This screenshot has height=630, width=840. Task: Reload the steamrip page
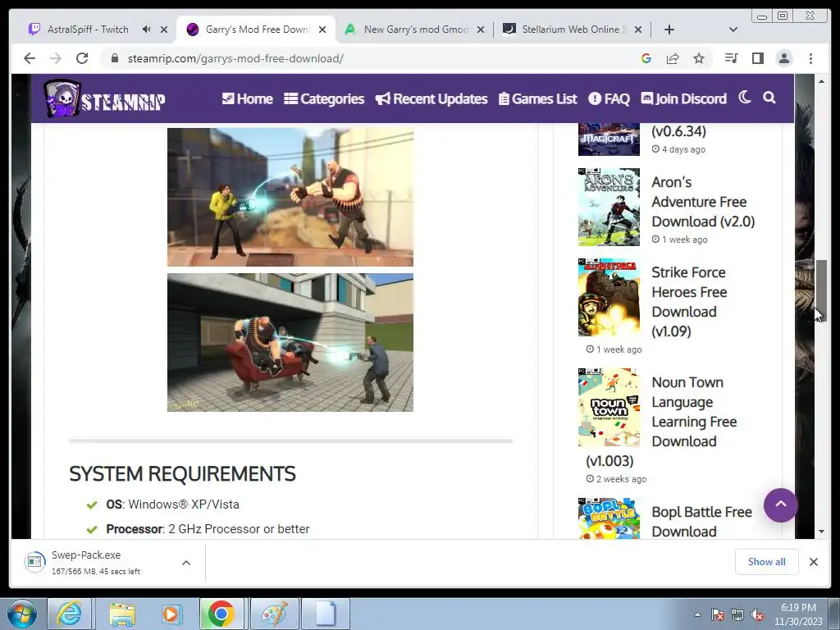tap(82, 58)
